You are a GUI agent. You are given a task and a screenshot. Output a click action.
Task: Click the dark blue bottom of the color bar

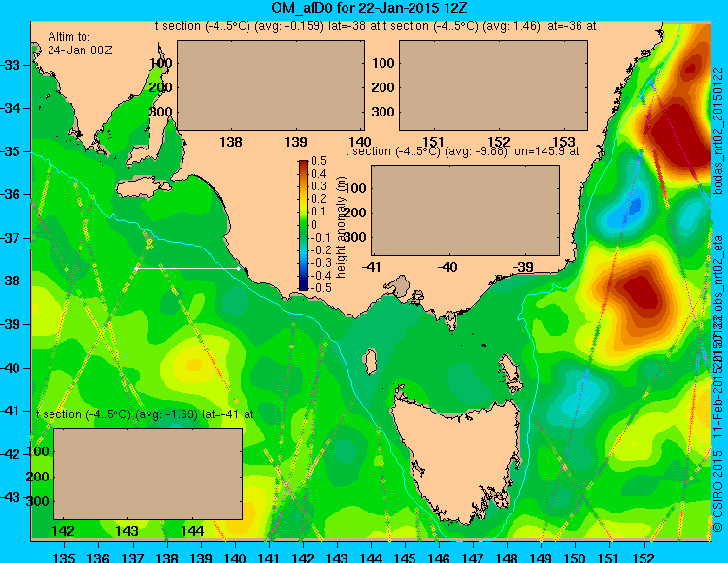pos(303,287)
